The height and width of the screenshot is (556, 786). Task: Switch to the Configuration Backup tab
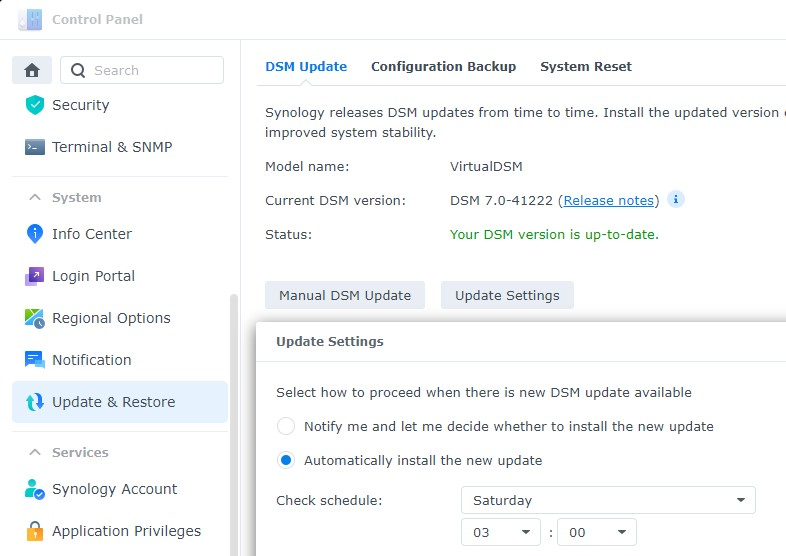443,67
